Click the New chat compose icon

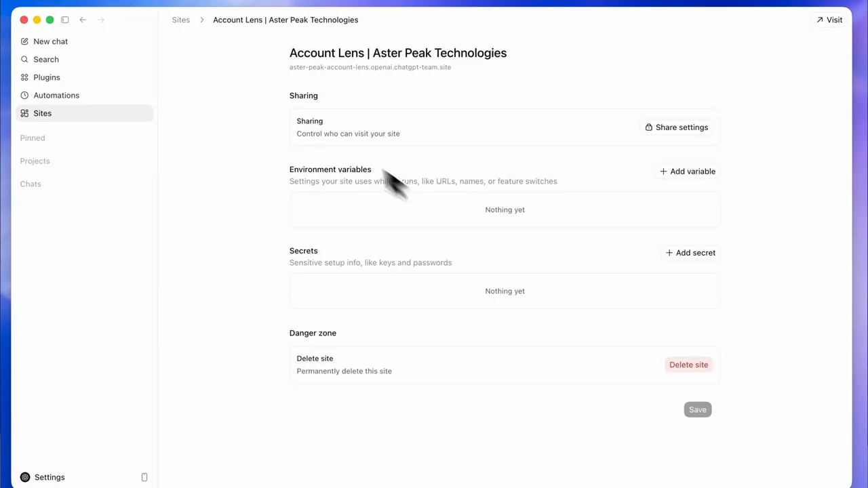[x=24, y=41]
